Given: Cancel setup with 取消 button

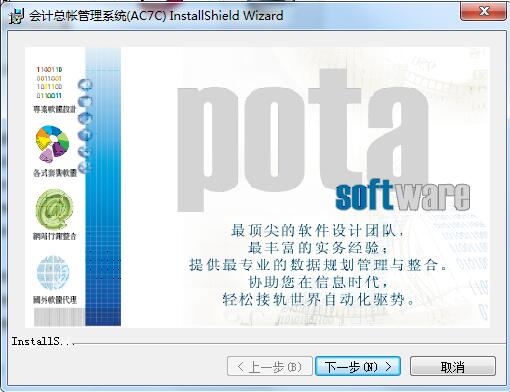Looking at the screenshot, I should click(453, 366).
